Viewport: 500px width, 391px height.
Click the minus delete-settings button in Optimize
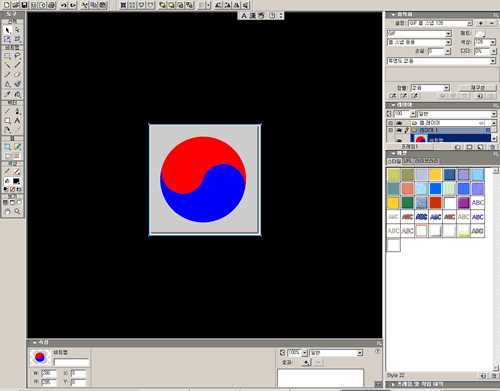tap(492, 23)
